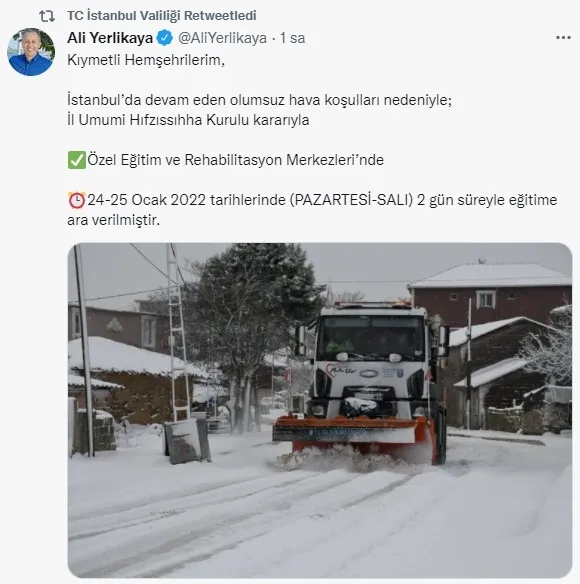The width and height of the screenshot is (580, 584).
Task: Click the red house in the photo
Action: coord(490,292)
